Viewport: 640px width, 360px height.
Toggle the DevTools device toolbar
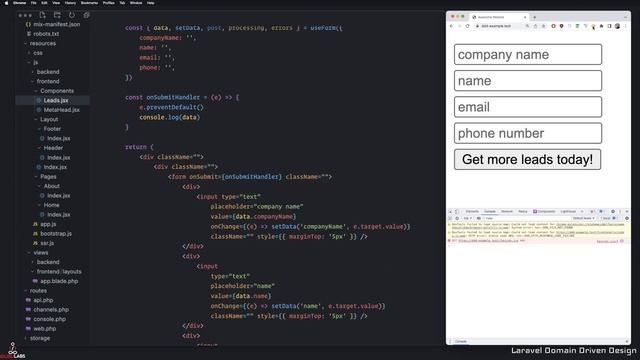[x=457, y=211]
